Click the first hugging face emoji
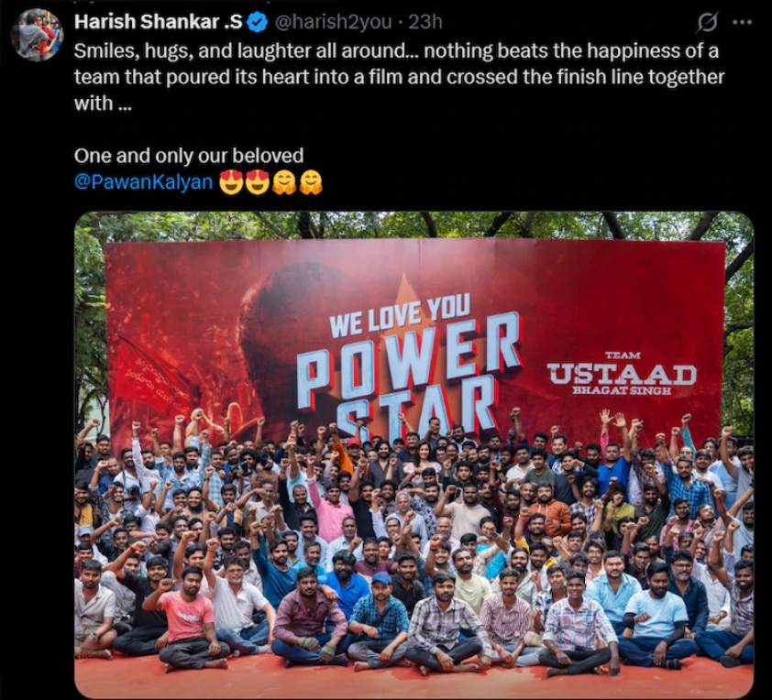 click(x=284, y=182)
